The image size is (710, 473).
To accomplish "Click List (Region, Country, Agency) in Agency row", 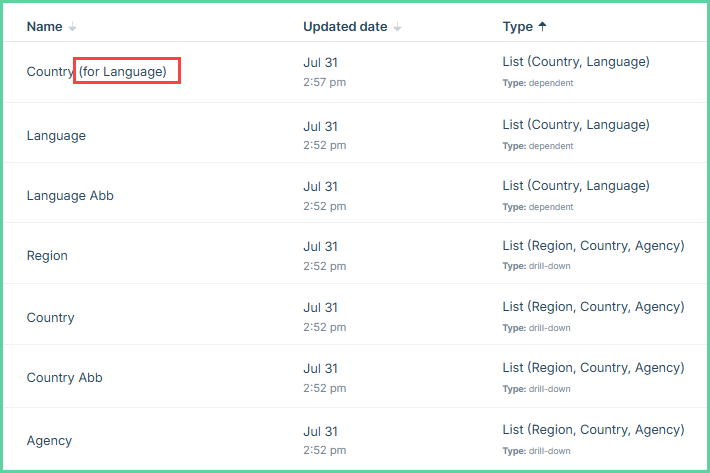I will coord(593,429).
